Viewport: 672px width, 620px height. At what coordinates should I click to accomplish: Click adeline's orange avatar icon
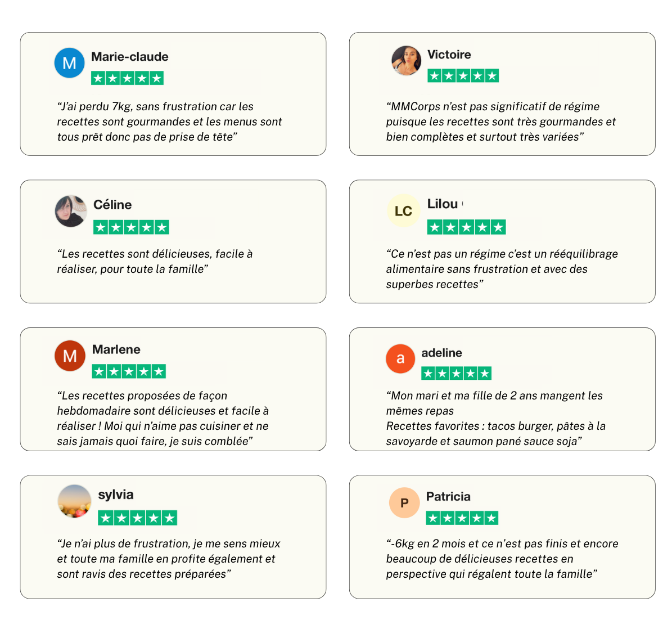click(x=400, y=358)
